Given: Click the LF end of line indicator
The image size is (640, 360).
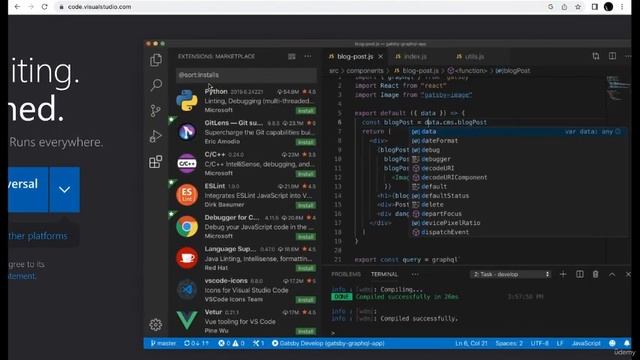Looking at the screenshot, I should (560, 343).
